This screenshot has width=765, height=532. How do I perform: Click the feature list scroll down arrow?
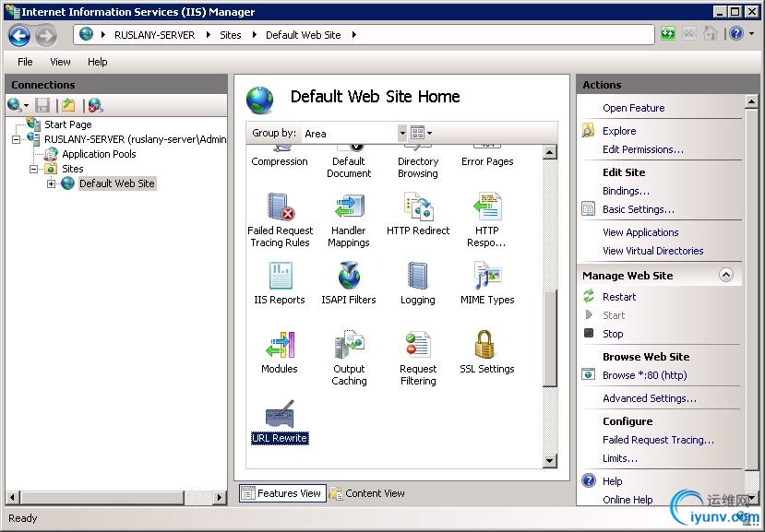point(550,460)
